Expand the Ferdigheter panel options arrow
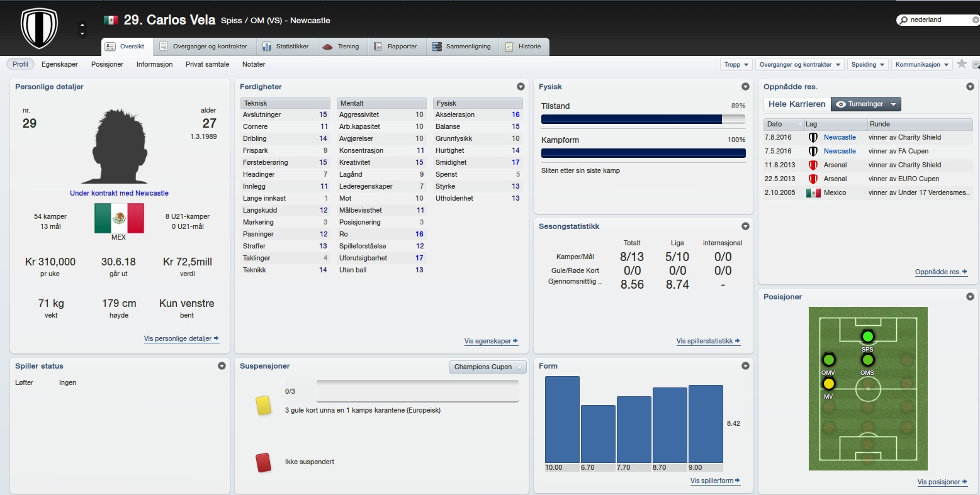Screen dimensions: 980x495 pos(521,87)
